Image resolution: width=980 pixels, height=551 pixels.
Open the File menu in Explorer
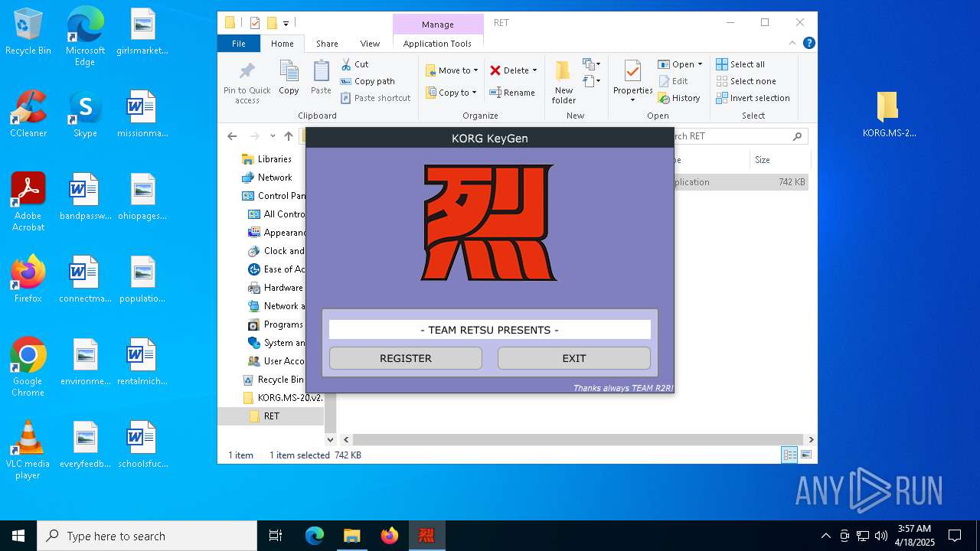[x=239, y=44]
